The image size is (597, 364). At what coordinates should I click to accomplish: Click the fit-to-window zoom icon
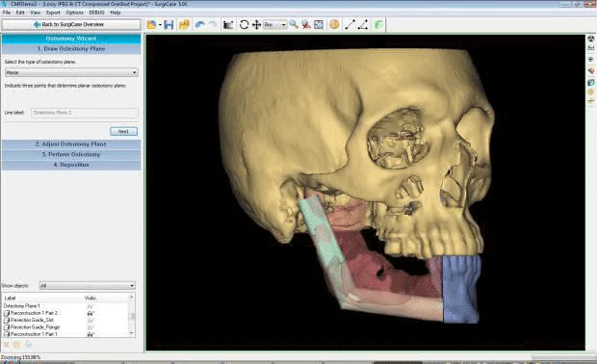click(x=319, y=25)
